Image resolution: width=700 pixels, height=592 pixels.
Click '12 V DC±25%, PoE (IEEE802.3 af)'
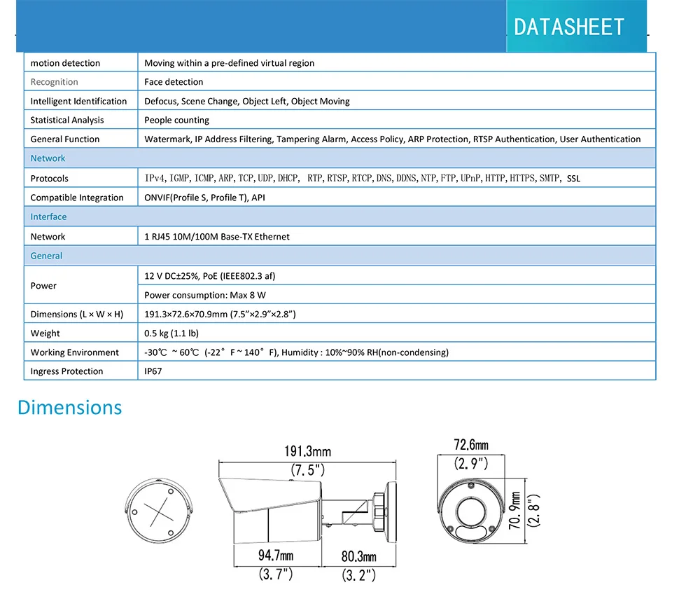pos(210,276)
